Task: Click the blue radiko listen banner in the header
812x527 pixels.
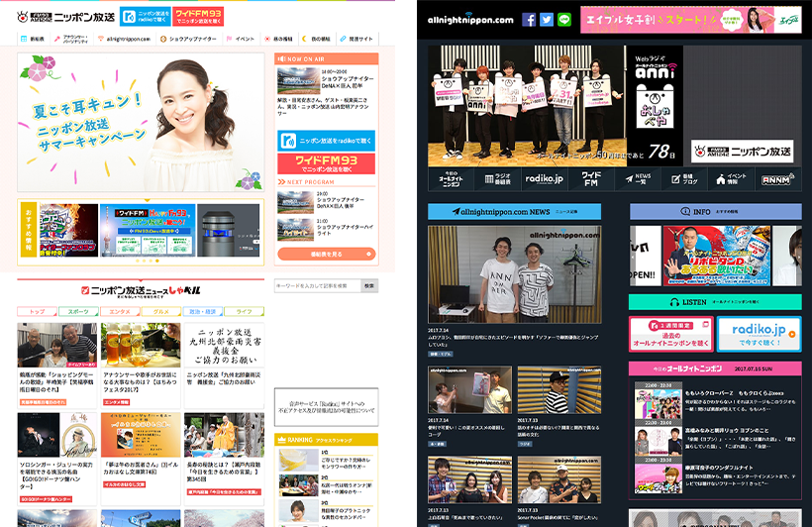Action: click(x=145, y=17)
